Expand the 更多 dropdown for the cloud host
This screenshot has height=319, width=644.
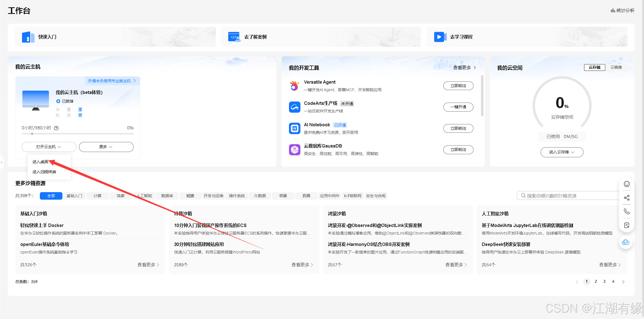point(106,147)
